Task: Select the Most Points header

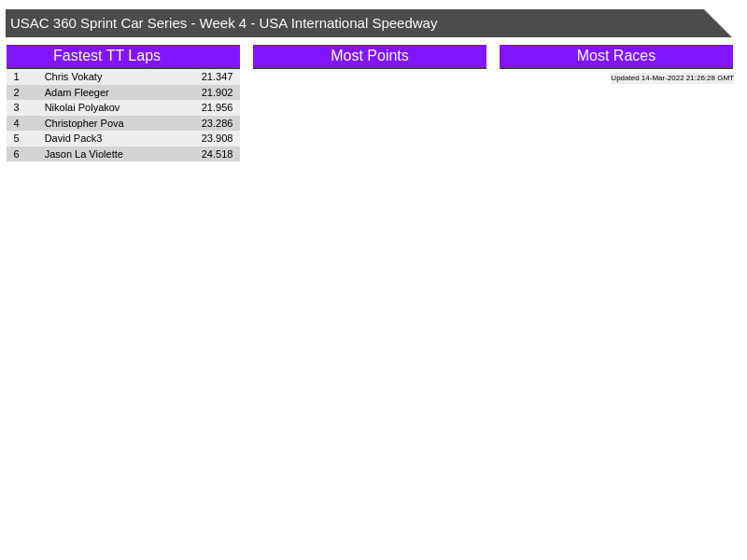Action: (x=369, y=56)
